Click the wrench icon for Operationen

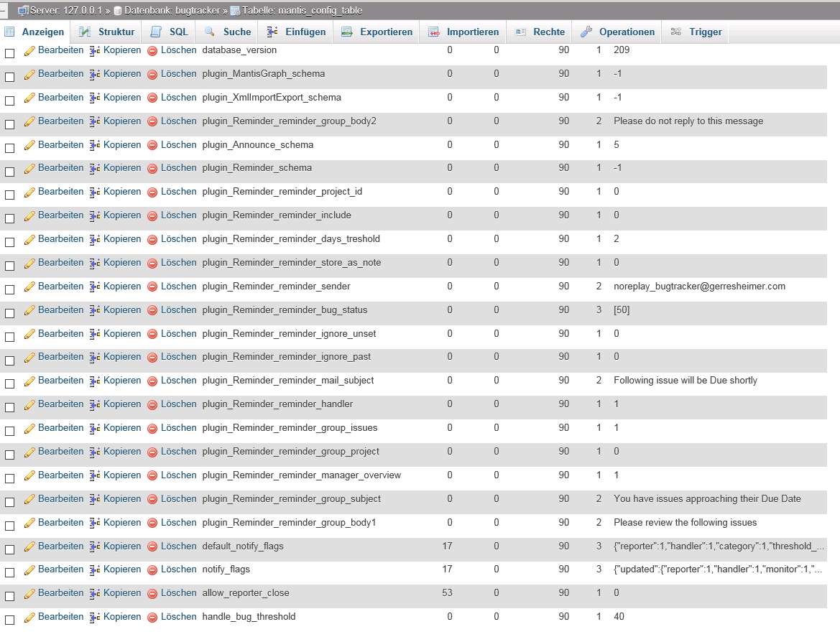click(x=586, y=32)
